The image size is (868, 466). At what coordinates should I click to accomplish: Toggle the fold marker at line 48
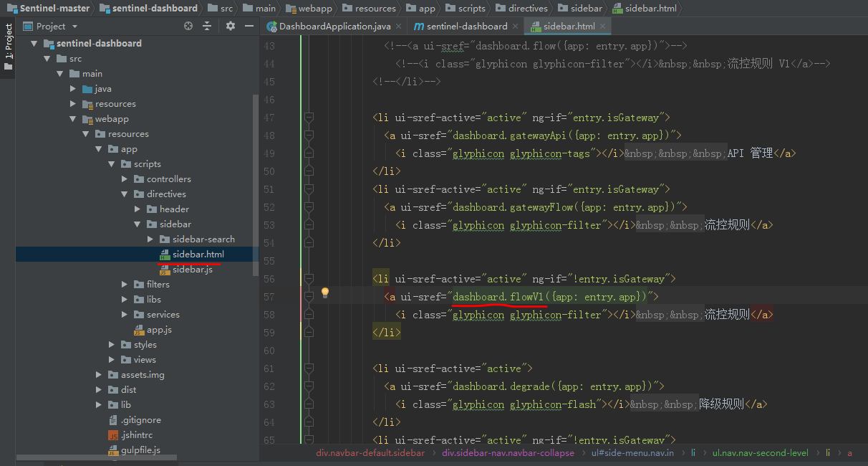[309, 135]
